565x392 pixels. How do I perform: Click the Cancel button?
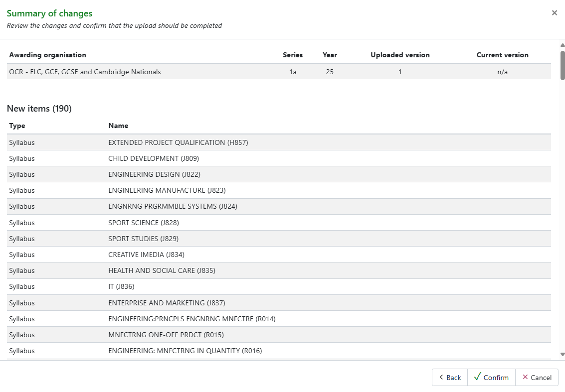(x=537, y=377)
